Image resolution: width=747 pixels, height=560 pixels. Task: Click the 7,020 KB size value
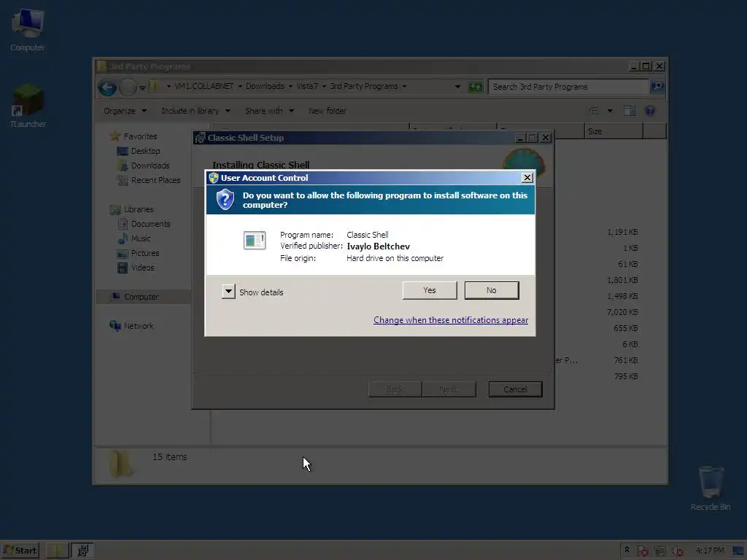pos(622,312)
